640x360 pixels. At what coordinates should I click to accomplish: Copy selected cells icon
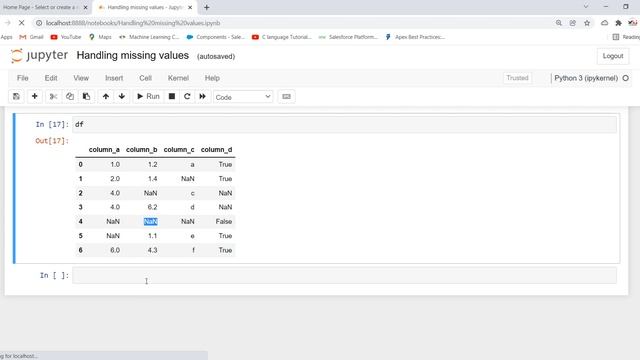70,97
